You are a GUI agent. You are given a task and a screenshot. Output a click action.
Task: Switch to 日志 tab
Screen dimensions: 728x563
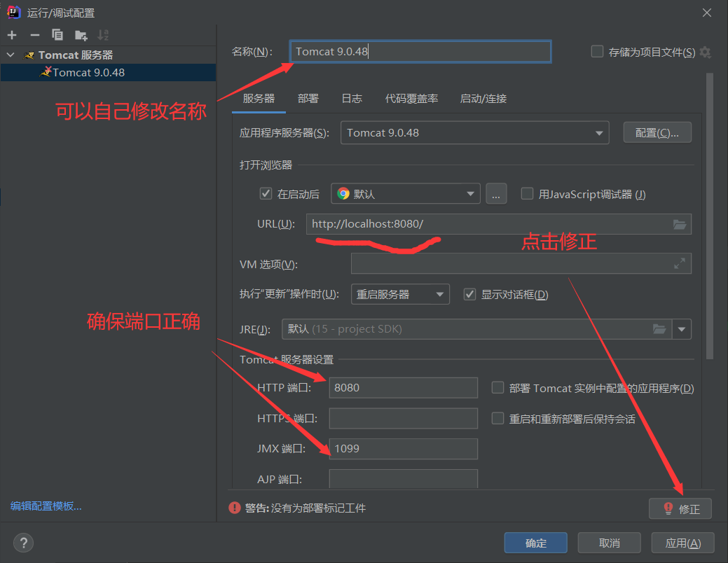pyautogui.click(x=352, y=99)
